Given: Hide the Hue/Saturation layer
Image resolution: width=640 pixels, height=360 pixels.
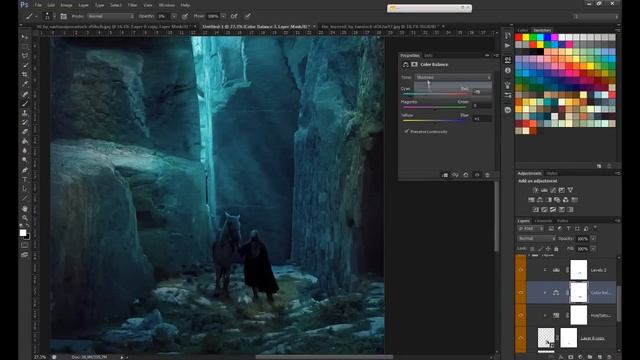Looking at the screenshot, I should point(521,315).
